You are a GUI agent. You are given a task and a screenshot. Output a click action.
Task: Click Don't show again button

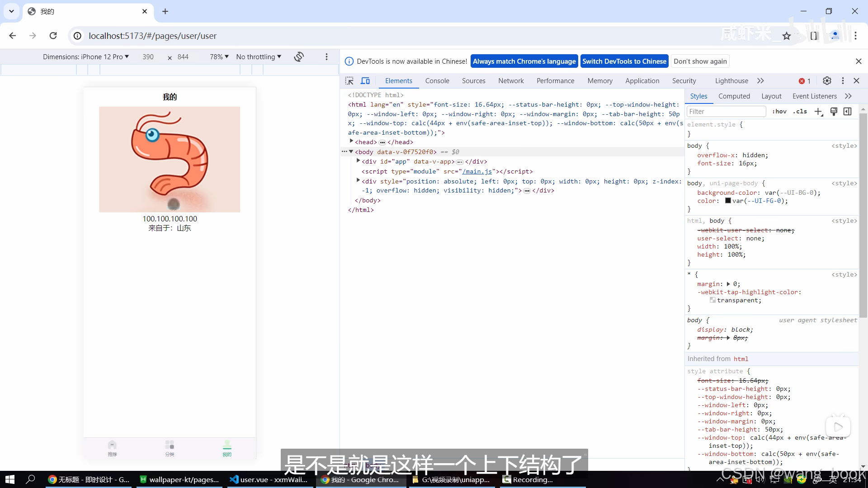(x=700, y=61)
